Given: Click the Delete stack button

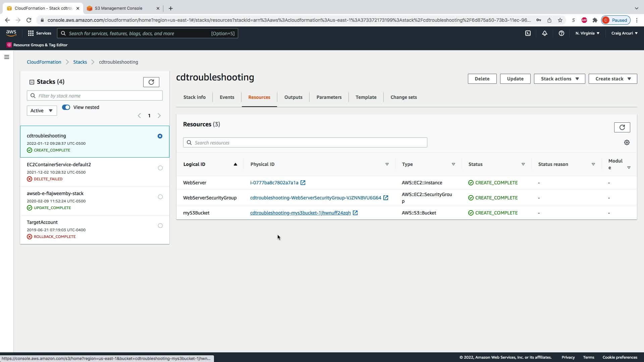Looking at the screenshot, I should click(x=482, y=79).
